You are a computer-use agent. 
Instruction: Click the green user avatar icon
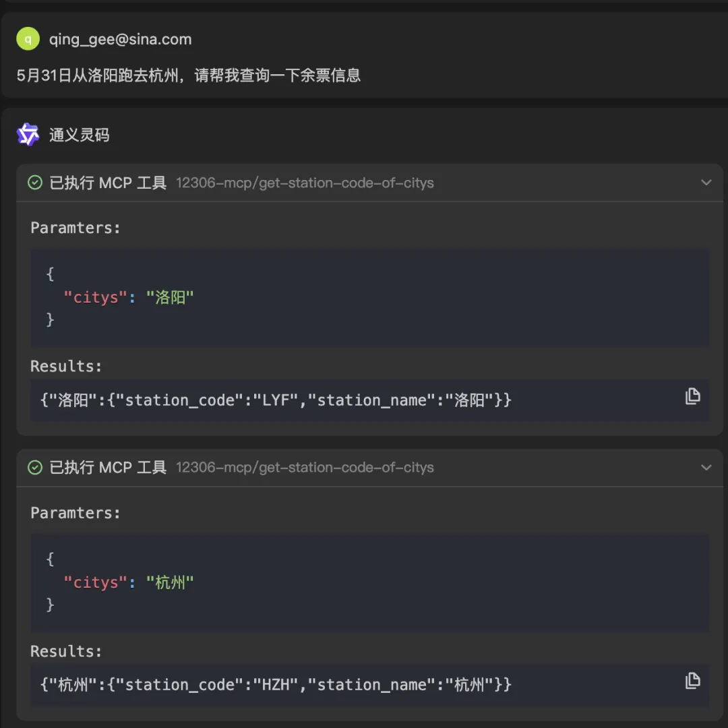[x=28, y=38]
